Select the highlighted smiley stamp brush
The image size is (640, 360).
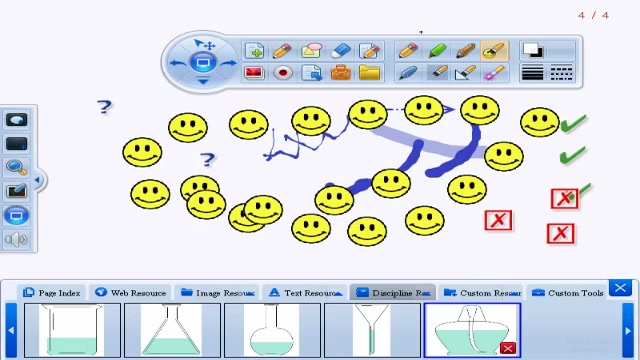point(494,51)
